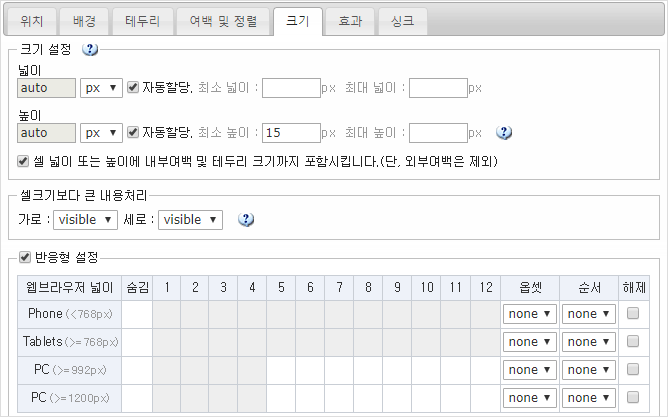The width and height of the screenshot is (668, 417).
Task: Open the 옵셋 dropdown in Phone row
Action: 529,314
